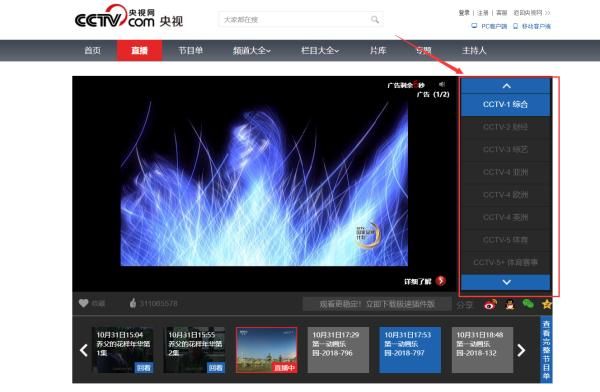Viewport: 600px width, 392px height.
Task: Open 查看完整节目单 vertical button
Action: pyautogui.click(x=546, y=350)
